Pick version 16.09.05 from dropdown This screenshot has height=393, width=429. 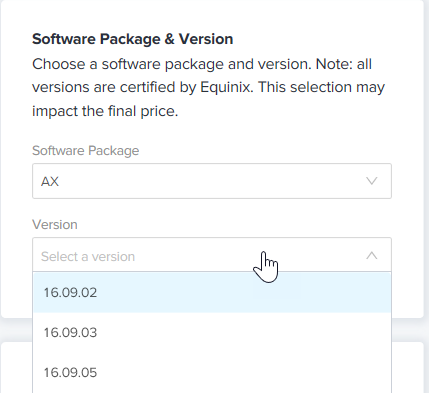pyautogui.click(x=70, y=372)
